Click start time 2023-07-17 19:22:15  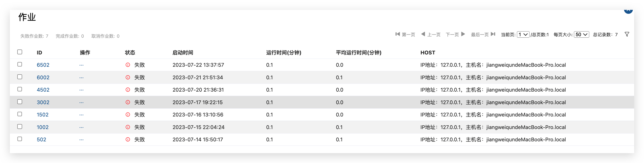tap(197, 102)
